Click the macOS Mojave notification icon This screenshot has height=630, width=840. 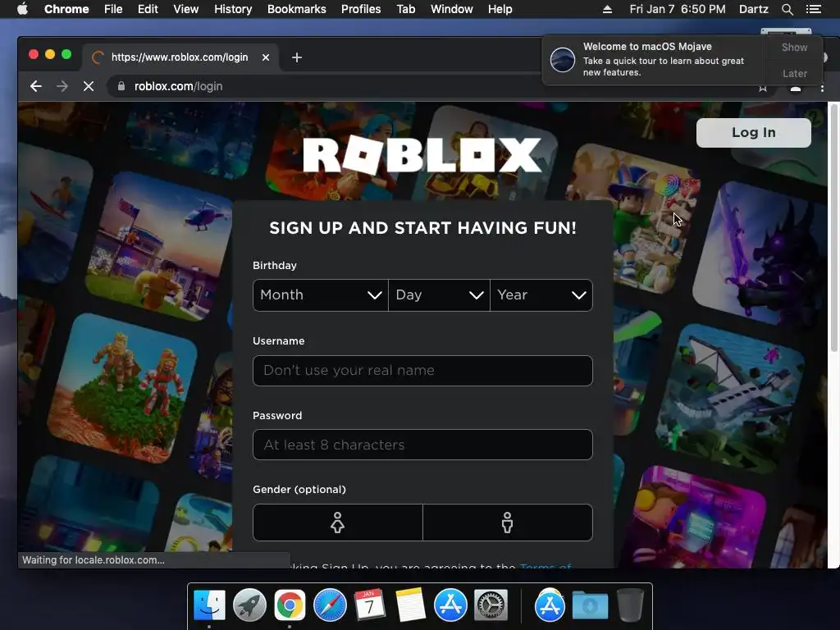tap(563, 59)
